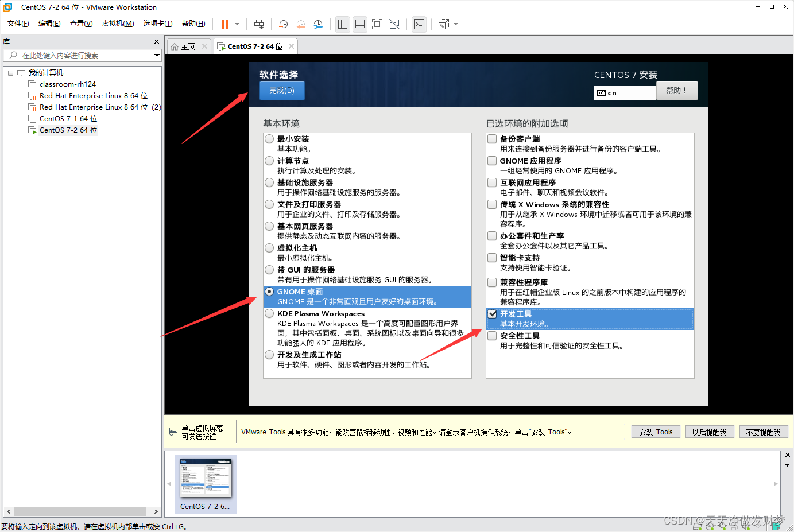The image size is (794, 532).
Task: Toggle the library sidebar view icon
Action: coord(343,24)
